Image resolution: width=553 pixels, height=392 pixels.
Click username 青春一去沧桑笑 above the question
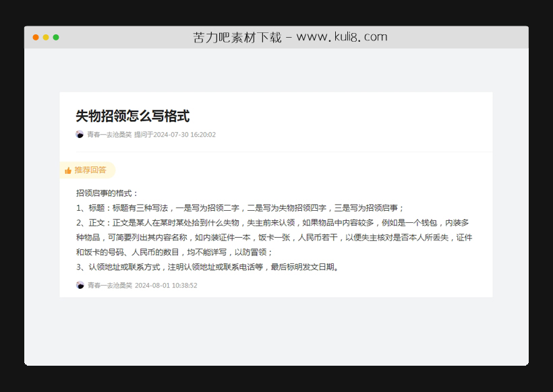[x=109, y=134]
